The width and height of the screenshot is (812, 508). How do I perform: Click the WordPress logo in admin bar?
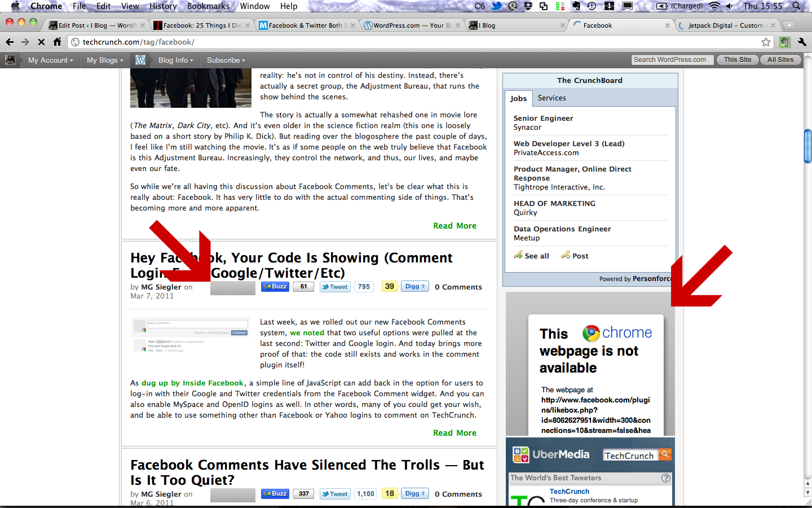tap(140, 60)
